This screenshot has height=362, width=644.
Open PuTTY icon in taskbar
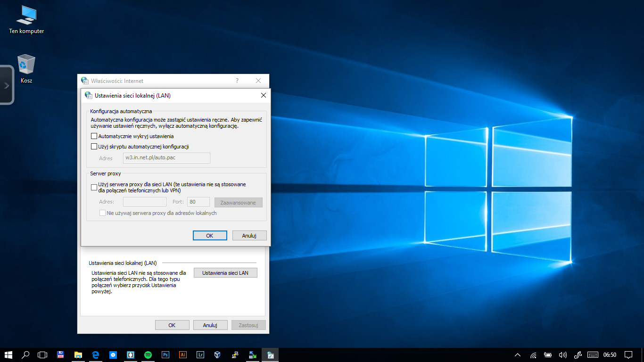tap(235, 355)
